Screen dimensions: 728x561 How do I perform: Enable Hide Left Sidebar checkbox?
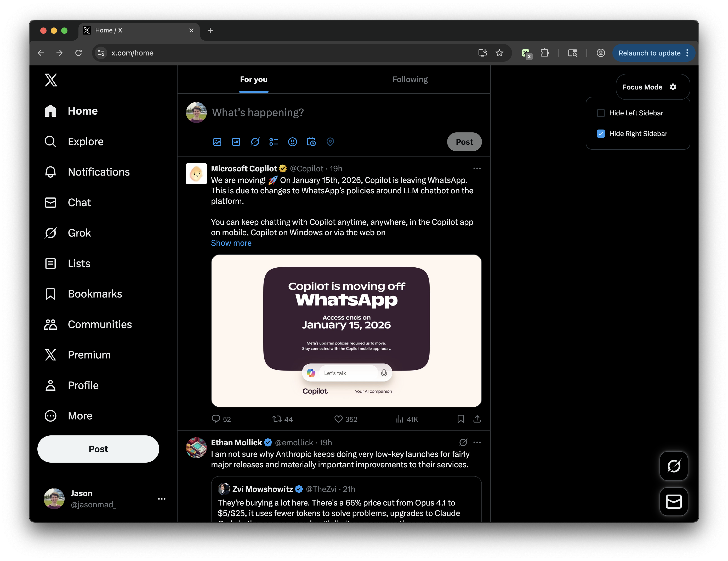pos(601,113)
